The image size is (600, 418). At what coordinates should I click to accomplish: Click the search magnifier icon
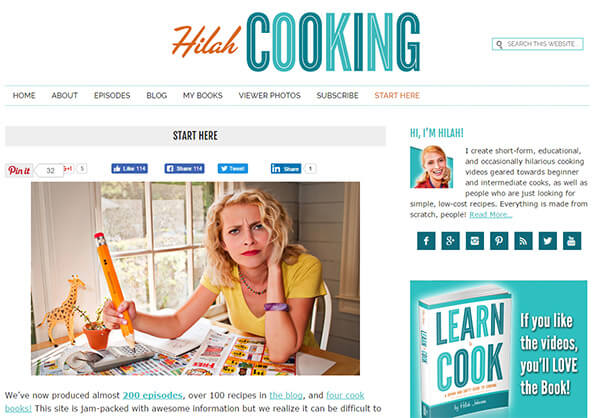[499, 44]
